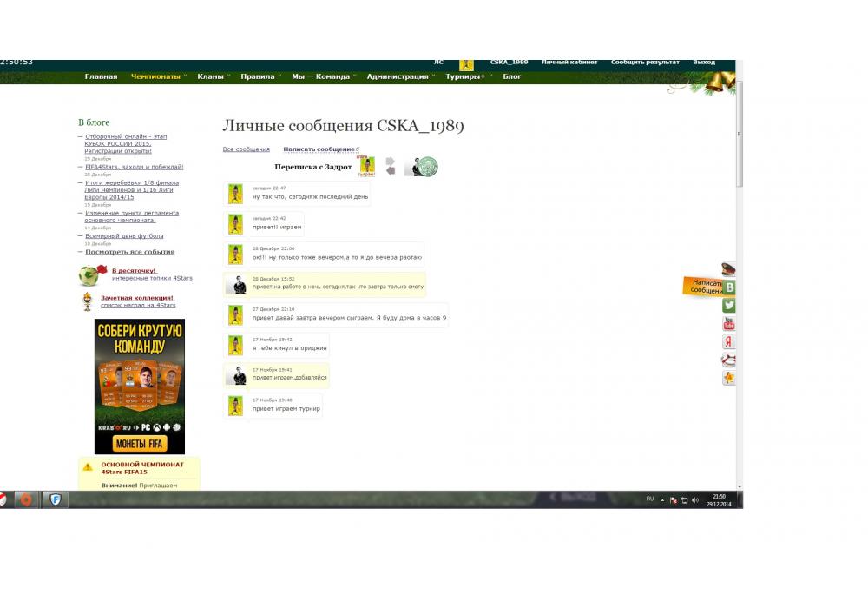Show hidden tray icons arrow

(x=662, y=500)
